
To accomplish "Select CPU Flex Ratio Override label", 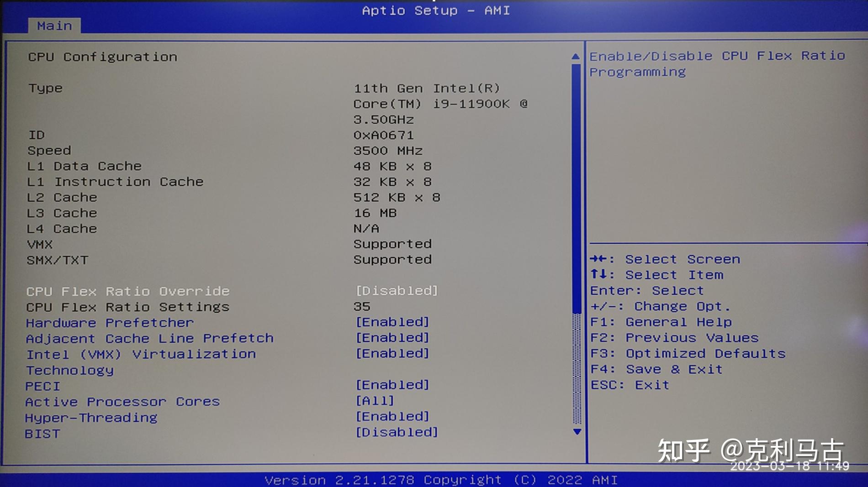I will tap(128, 291).
